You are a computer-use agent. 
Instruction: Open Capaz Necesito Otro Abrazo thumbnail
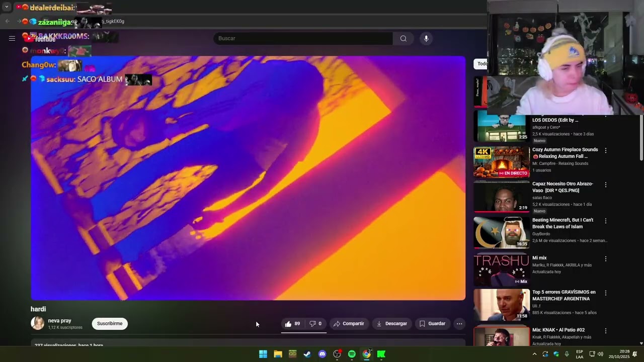[501, 197]
